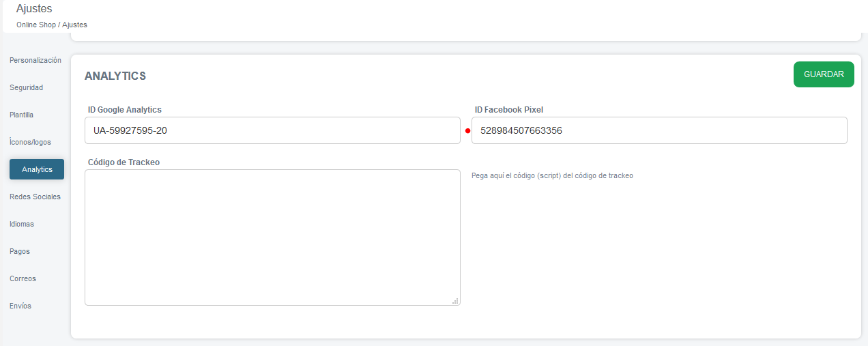
Task: Click the green GUARDAR button
Action: (x=824, y=74)
